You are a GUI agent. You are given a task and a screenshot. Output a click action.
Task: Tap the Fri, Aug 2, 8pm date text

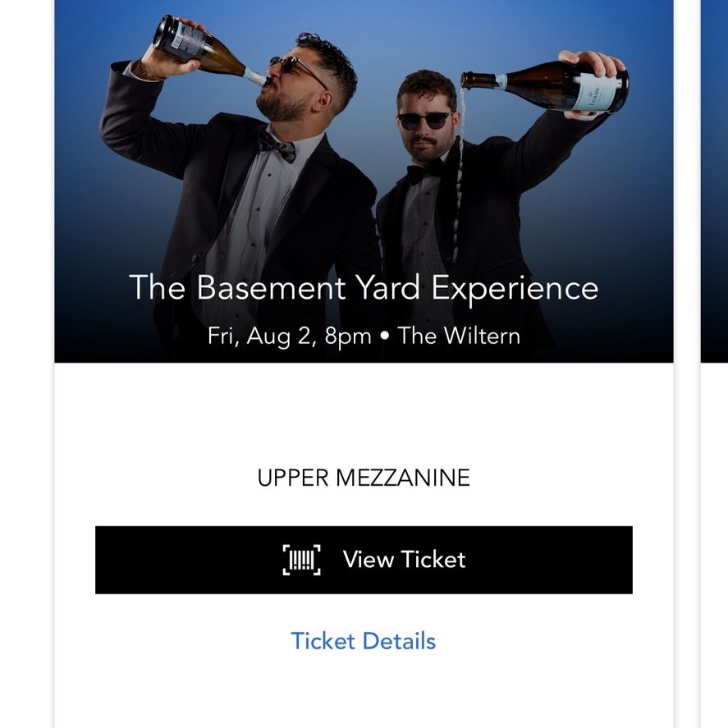pyautogui.click(x=289, y=336)
